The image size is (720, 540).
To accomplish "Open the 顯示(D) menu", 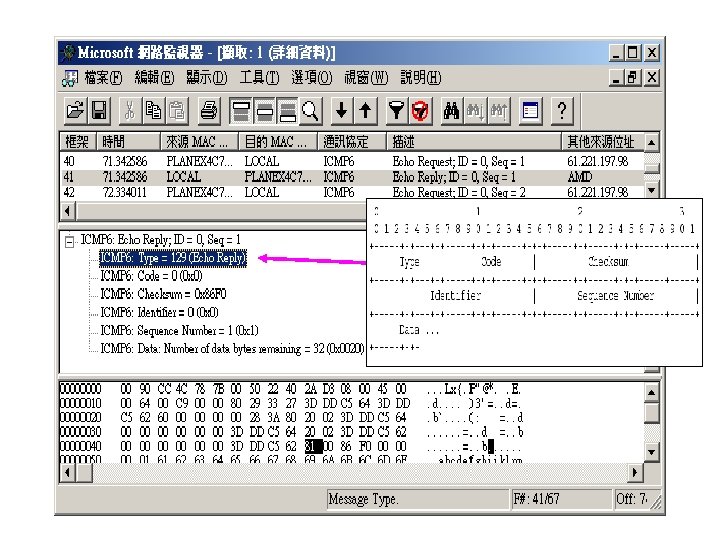I will coord(207,78).
